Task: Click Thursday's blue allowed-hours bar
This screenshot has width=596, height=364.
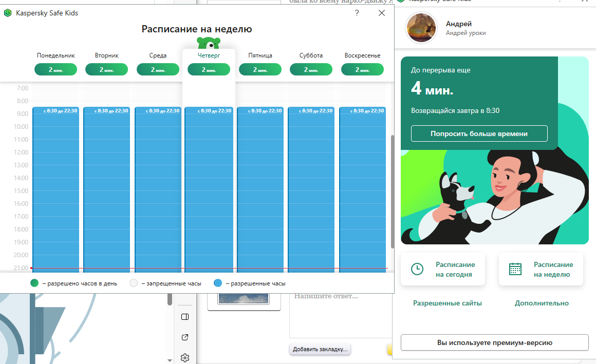Action: tap(209, 189)
